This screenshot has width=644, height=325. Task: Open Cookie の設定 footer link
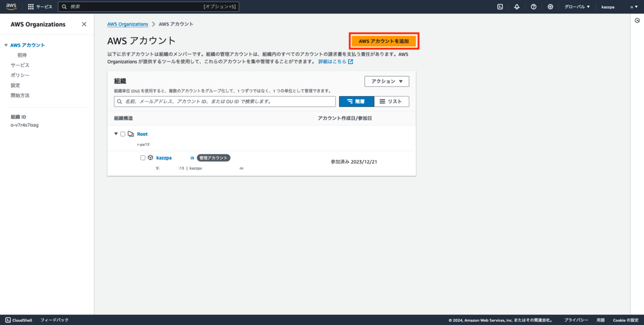[626, 320]
